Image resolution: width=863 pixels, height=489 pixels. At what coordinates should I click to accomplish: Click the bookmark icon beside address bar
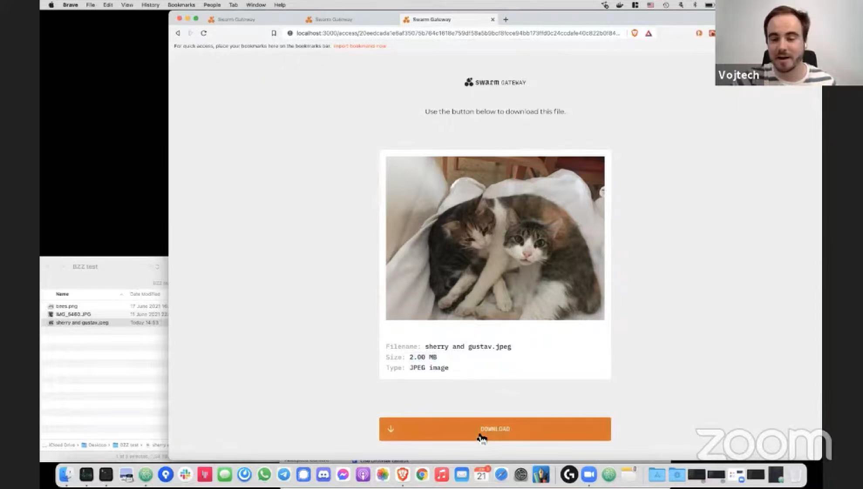pos(274,33)
